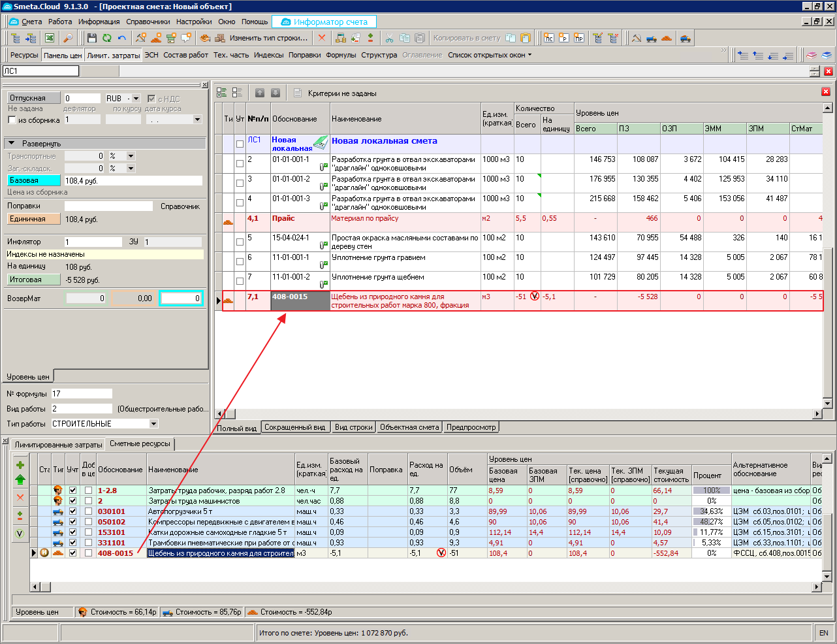Collapse the 'Развернуть' section triangle
Image resolution: width=837 pixels, height=644 pixels.
coord(11,143)
